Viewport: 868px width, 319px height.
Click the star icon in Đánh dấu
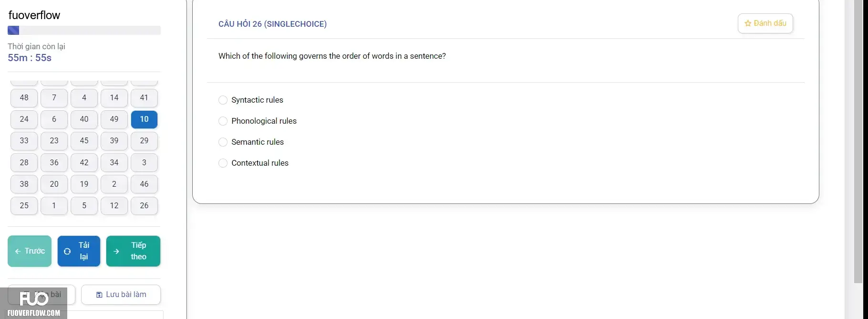pos(748,23)
